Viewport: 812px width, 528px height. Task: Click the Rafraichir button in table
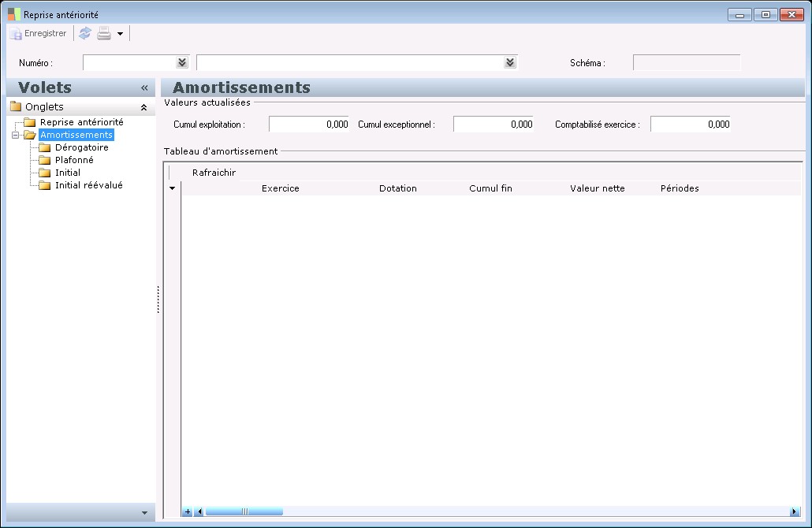pos(214,173)
